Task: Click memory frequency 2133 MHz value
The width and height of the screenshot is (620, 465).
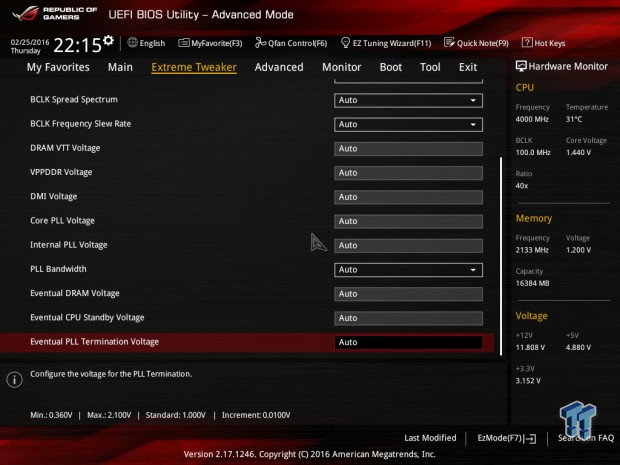Action: pos(532,250)
